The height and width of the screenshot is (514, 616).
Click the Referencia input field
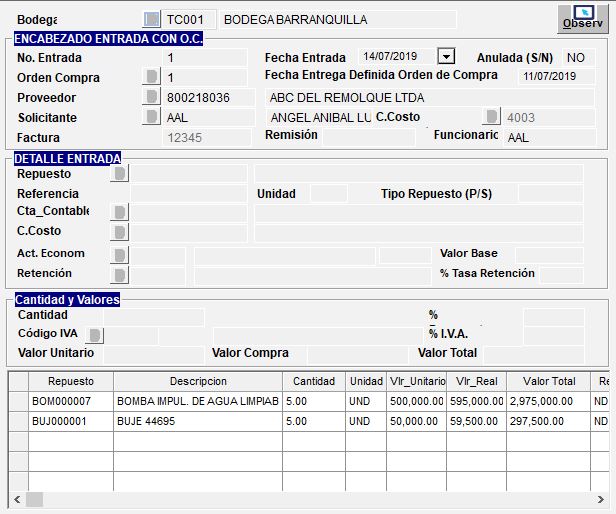point(189,194)
